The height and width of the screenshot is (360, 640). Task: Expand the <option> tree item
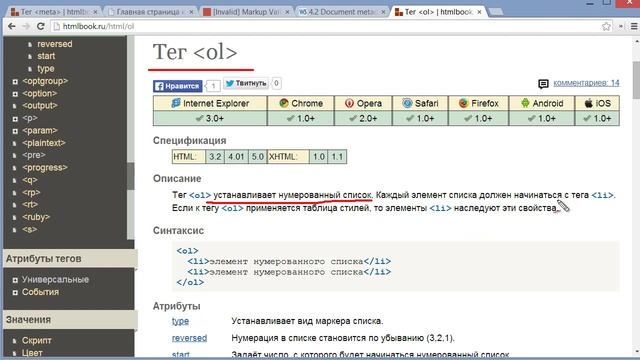(15, 94)
